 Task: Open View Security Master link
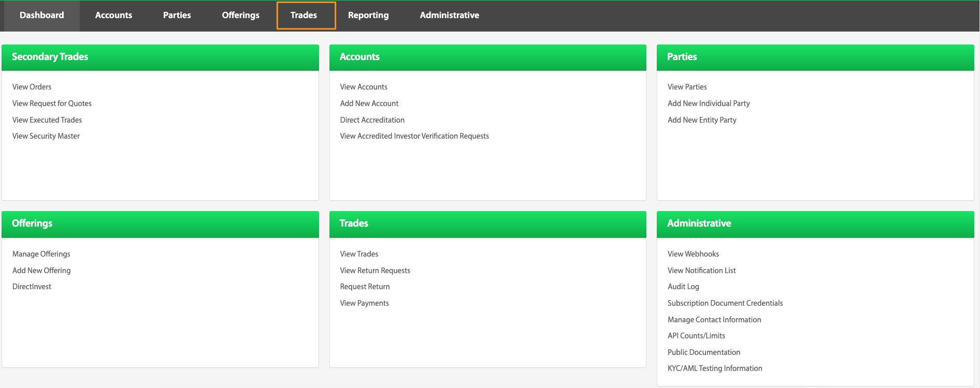[46, 136]
